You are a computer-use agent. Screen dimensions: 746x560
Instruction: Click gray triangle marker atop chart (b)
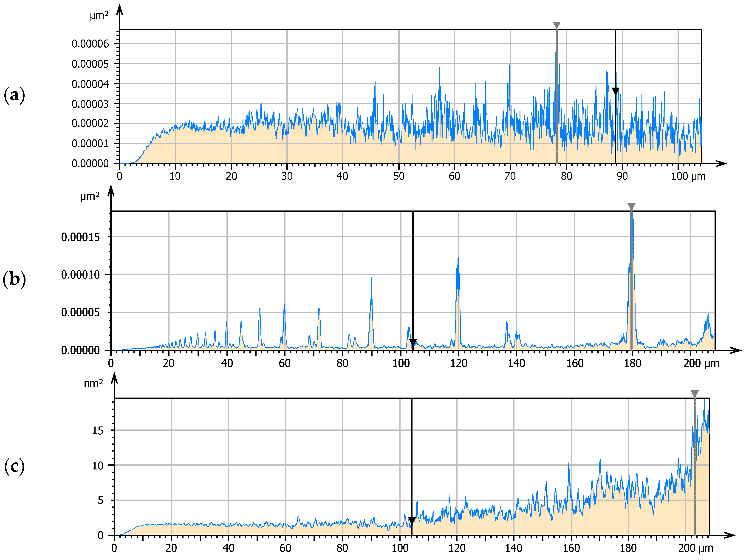pos(631,206)
